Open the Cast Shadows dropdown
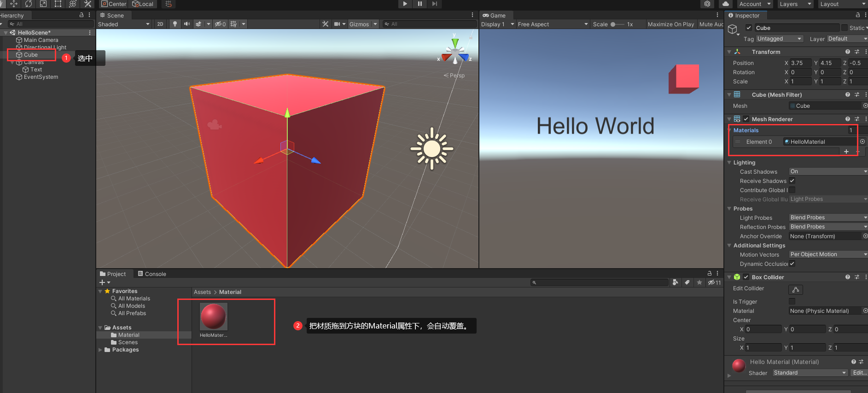The image size is (868, 393). (828, 171)
